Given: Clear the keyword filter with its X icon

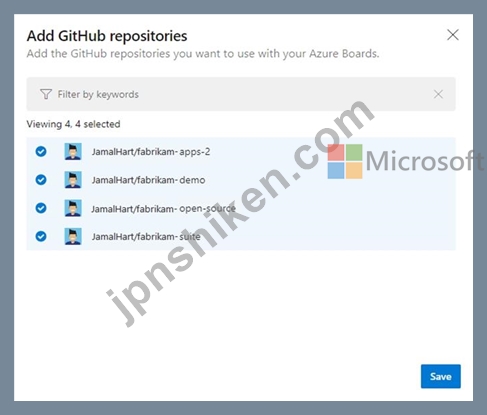Looking at the screenshot, I should [438, 94].
